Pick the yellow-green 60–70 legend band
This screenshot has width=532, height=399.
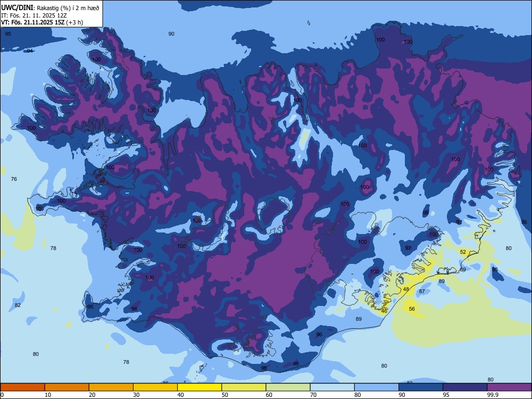288,387
